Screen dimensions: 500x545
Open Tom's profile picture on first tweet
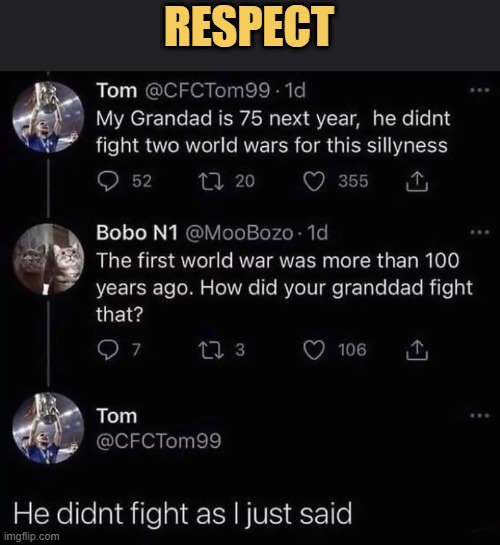pos(48,117)
